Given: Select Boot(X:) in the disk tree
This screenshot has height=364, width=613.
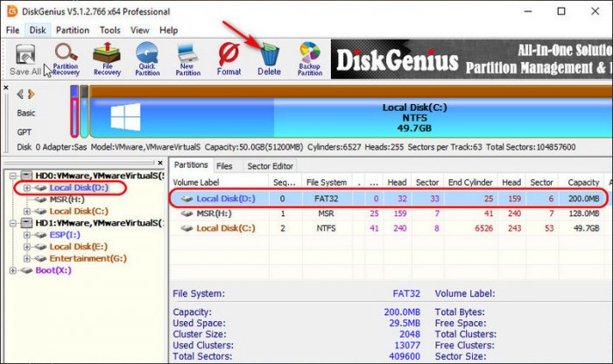Looking at the screenshot, I should tap(53, 270).
